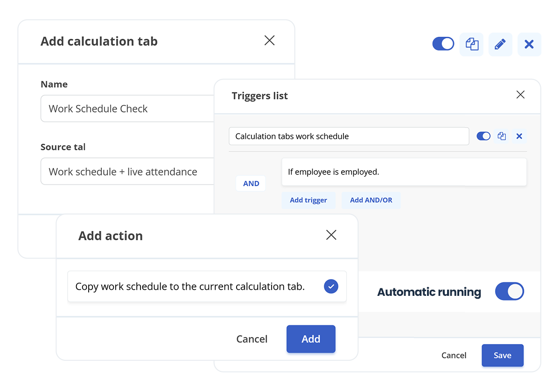Image resolution: width=560 pixels, height=392 pixels.
Task: Click the Name field with Work Schedule Check
Action: 127,109
